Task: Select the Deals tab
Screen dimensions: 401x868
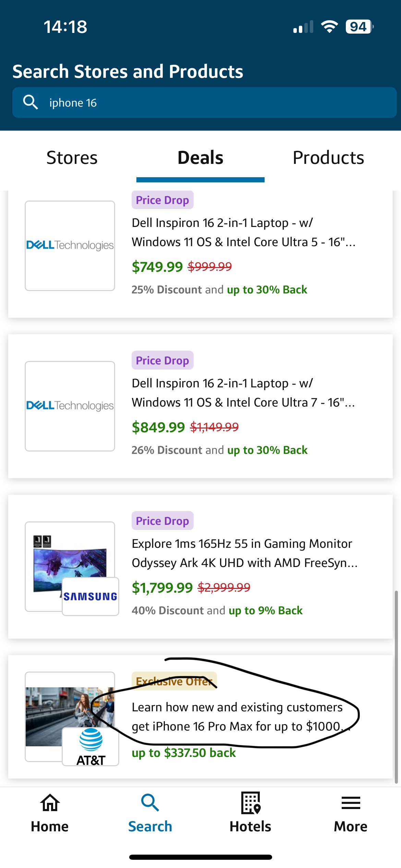Action: [200, 158]
